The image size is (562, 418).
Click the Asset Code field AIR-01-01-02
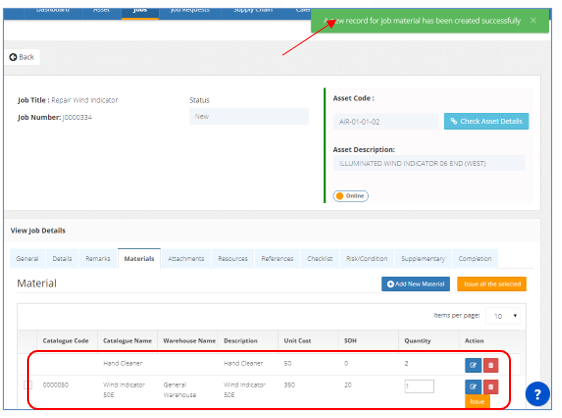(x=386, y=122)
